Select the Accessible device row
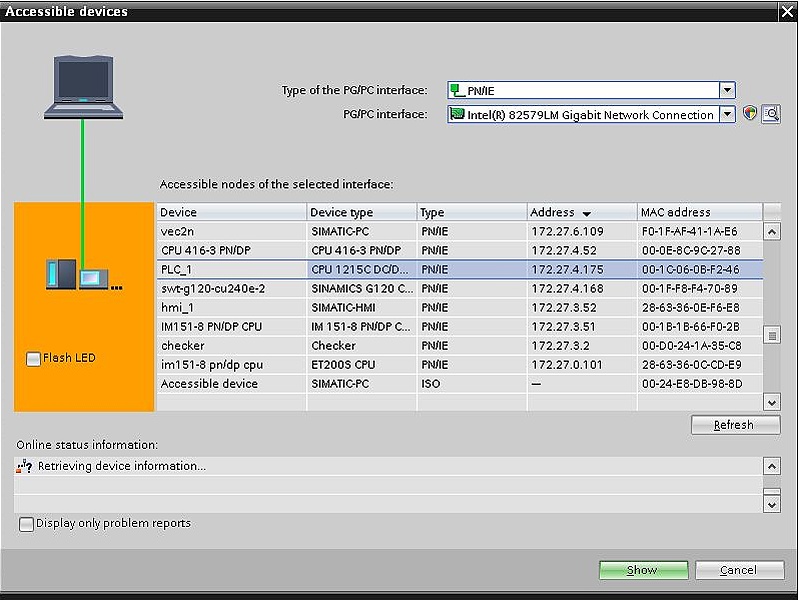The height and width of the screenshot is (600, 800). click(459, 384)
